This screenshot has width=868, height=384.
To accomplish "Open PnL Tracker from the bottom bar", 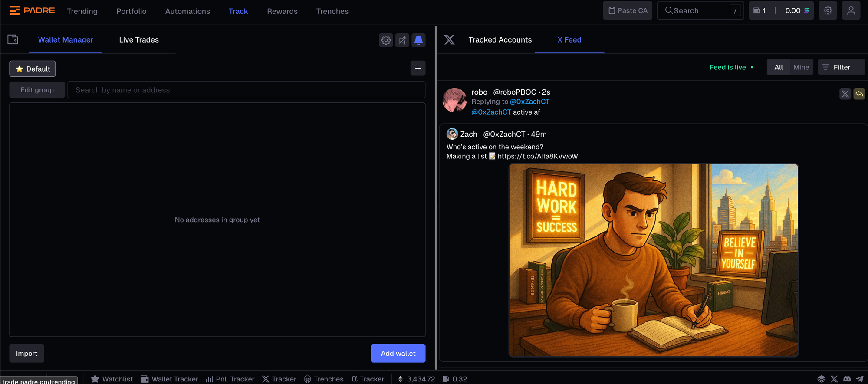I will pyautogui.click(x=230, y=379).
